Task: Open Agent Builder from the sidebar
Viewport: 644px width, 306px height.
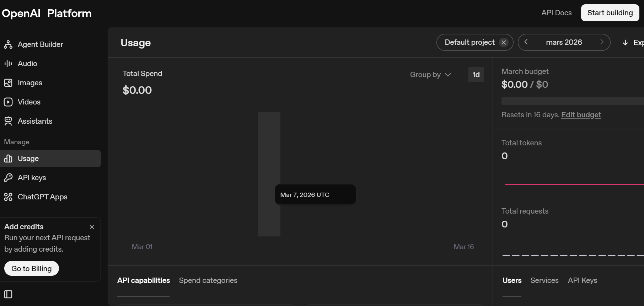Action: point(50,44)
